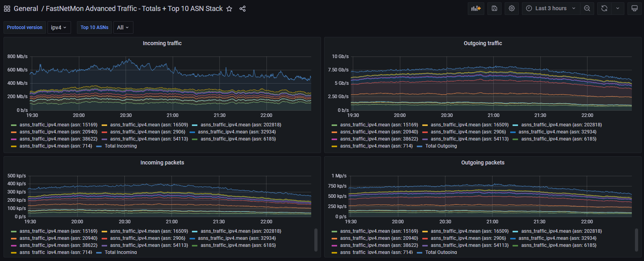Star this dashboard as favorite
644x261 pixels.
pos(229,9)
